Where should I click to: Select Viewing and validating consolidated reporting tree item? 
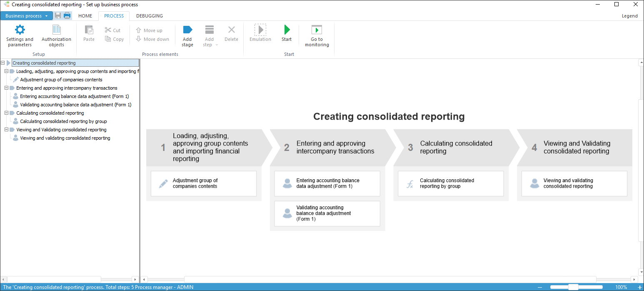65,138
